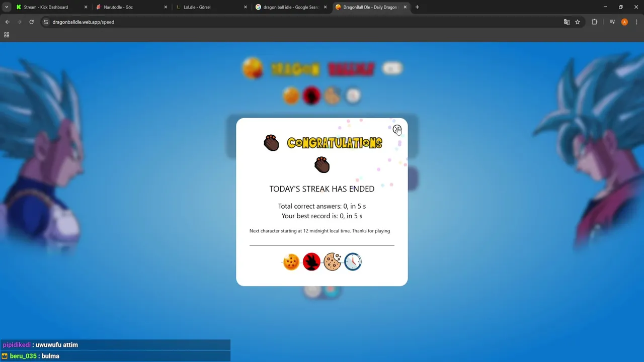This screenshot has height=362, width=644.
Task: Click the "Your best record is: 0, in 5 s" text
Action: [x=322, y=216]
